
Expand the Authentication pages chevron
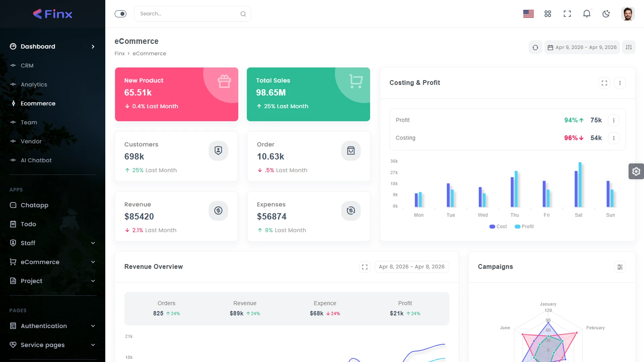pyautogui.click(x=93, y=326)
